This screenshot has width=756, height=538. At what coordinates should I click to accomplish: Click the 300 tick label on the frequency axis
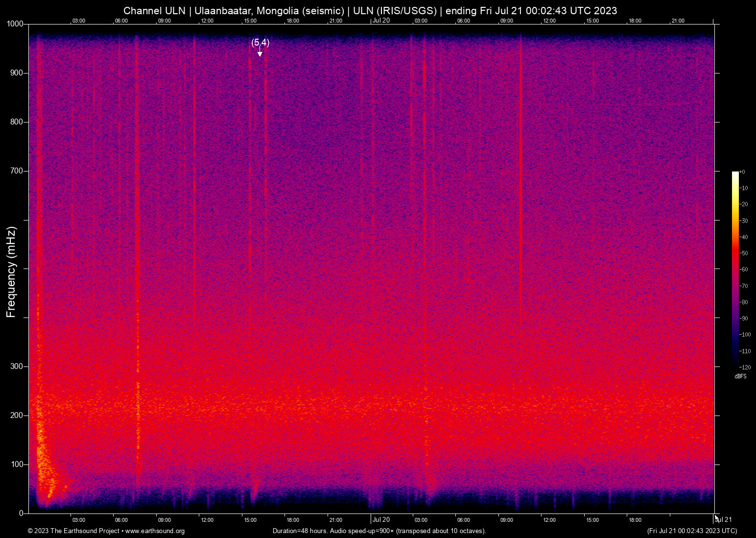click(17, 367)
